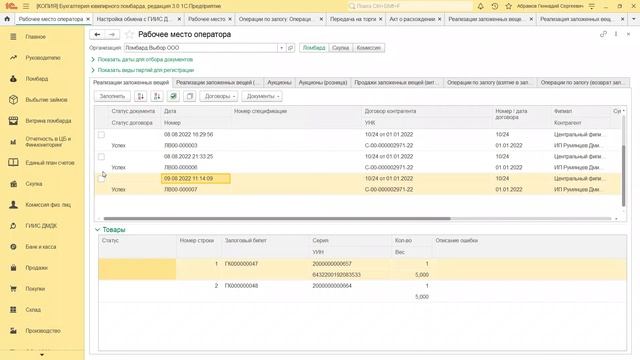Screen dimensions: 640x360
Task: Expand sidebar sections with bottom arrow
Action: point(42,355)
